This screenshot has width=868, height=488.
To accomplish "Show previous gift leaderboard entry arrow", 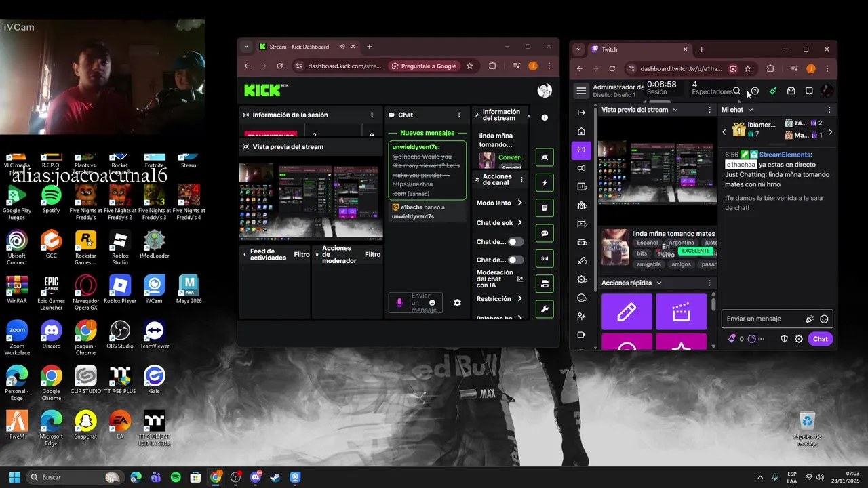I will tap(724, 132).
